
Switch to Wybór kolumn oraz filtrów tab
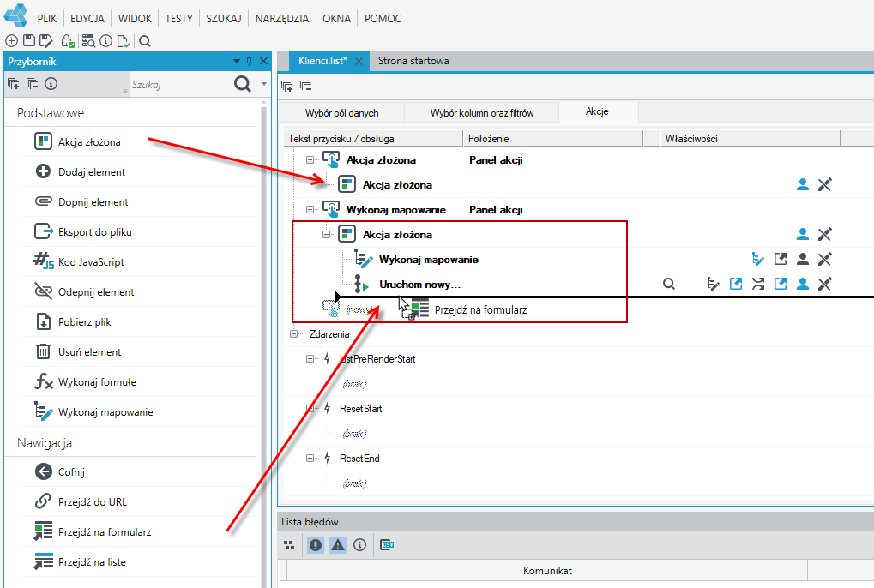pos(481,112)
